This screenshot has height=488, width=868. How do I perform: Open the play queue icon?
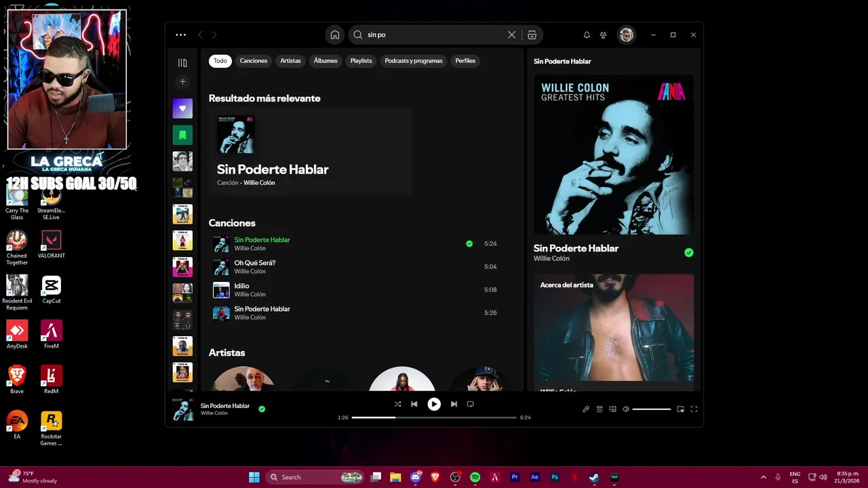(599, 409)
